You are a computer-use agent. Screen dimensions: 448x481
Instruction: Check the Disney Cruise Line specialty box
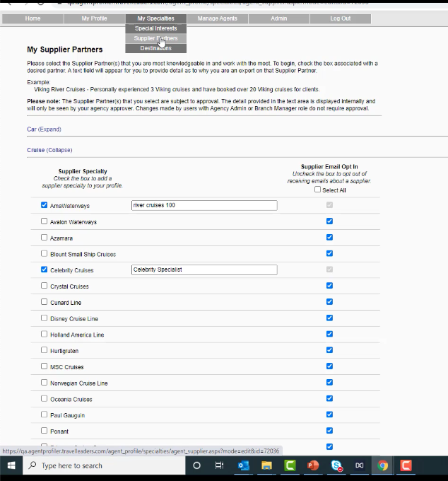(x=44, y=318)
